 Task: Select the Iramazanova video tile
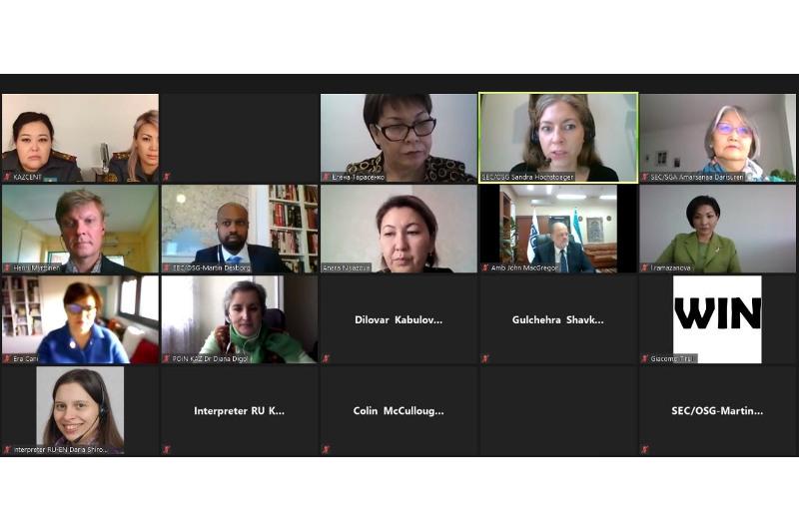coord(717,229)
